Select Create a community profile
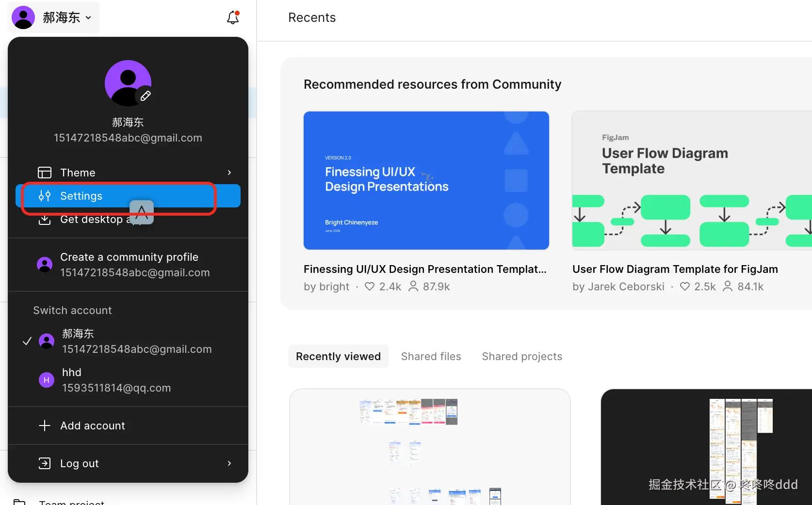 pos(128,265)
